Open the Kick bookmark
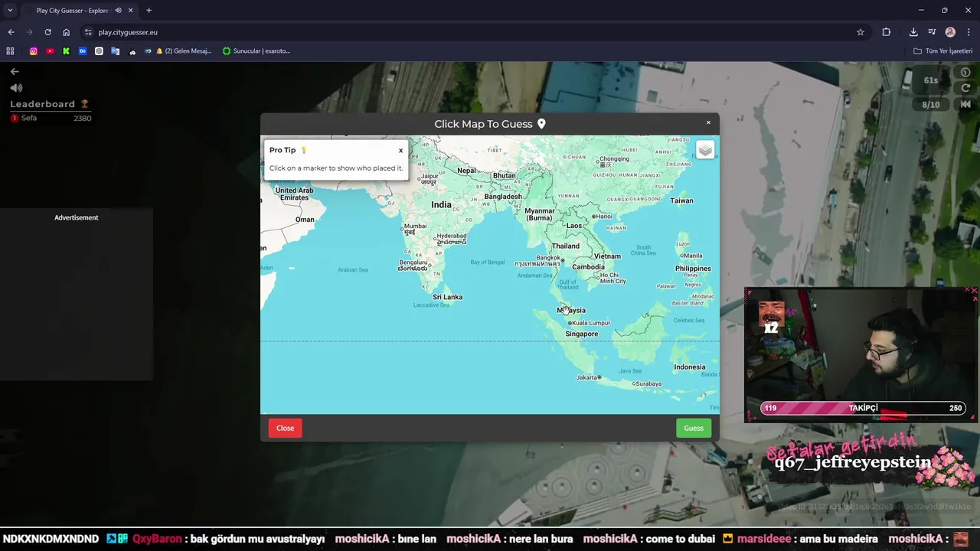The height and width of the screenshot is (551, 980). [66, 51]
